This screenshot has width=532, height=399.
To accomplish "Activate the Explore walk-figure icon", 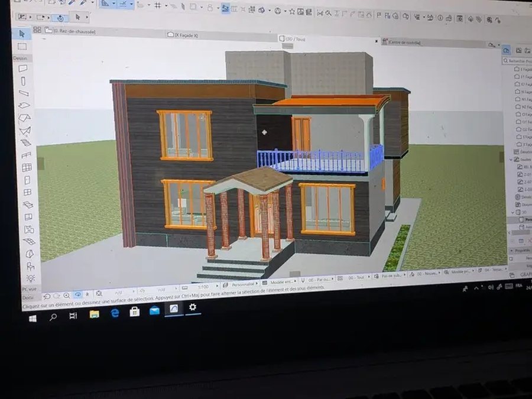I will tap(87, 294).
